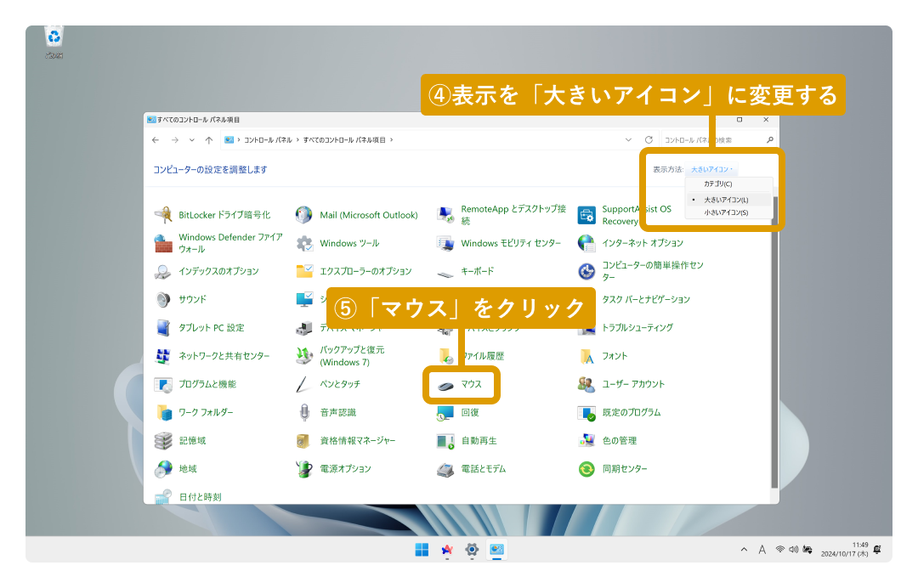Open the タスク バーとナビゲーション item
Screen dimensions: 918x588
(646, 299)
